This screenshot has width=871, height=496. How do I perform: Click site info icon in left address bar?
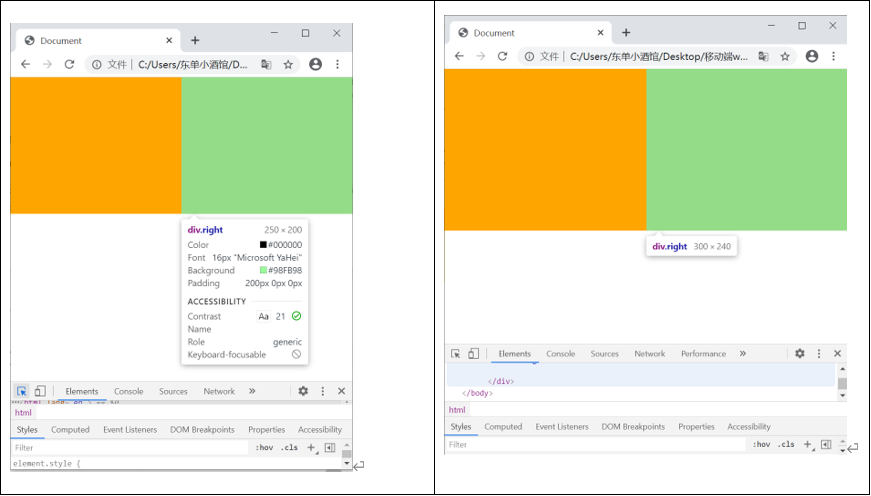[97, 64]
